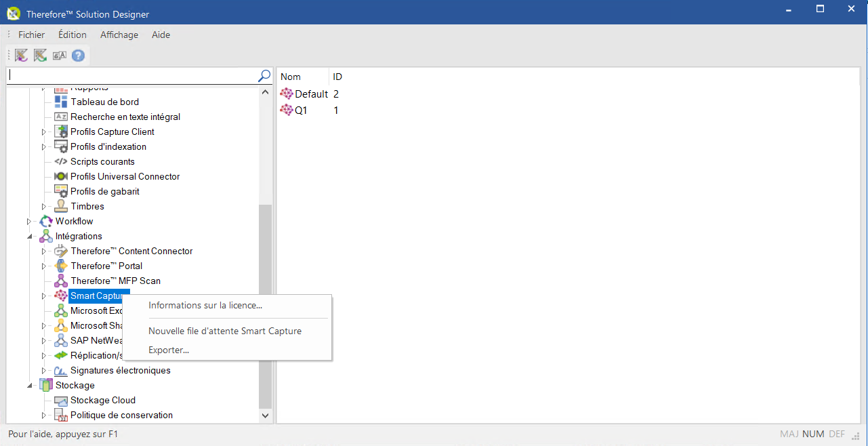Click the first design toolbar icon with purple arrow
The image size is (868, 446).
coord(21,56)
